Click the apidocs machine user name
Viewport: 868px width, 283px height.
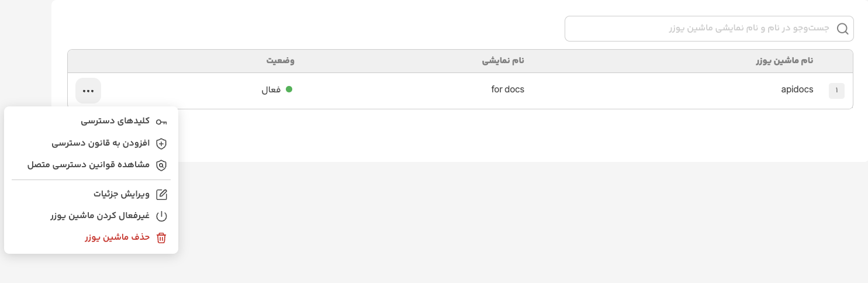click(x=797, y=90)
